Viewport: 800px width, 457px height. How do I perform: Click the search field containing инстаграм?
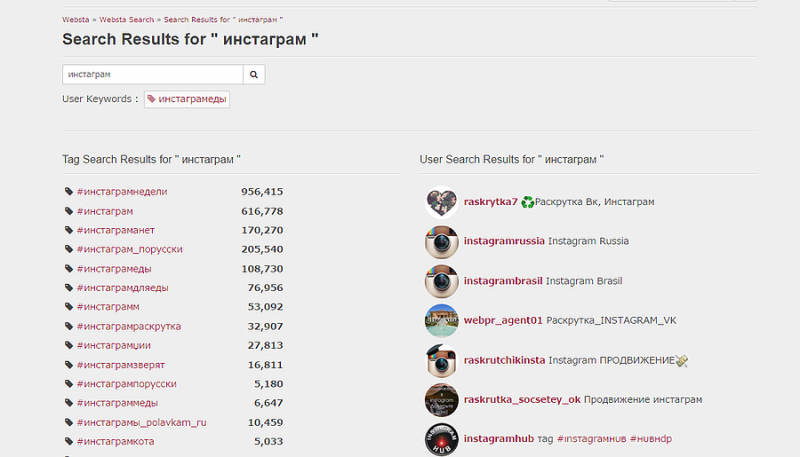pos(153,74)
